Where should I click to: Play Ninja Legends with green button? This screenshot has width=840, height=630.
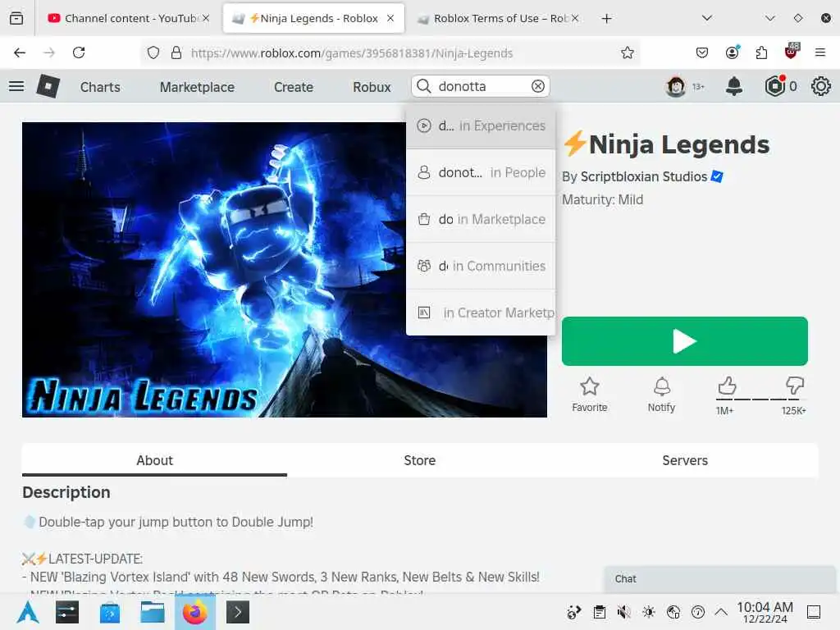685,341
